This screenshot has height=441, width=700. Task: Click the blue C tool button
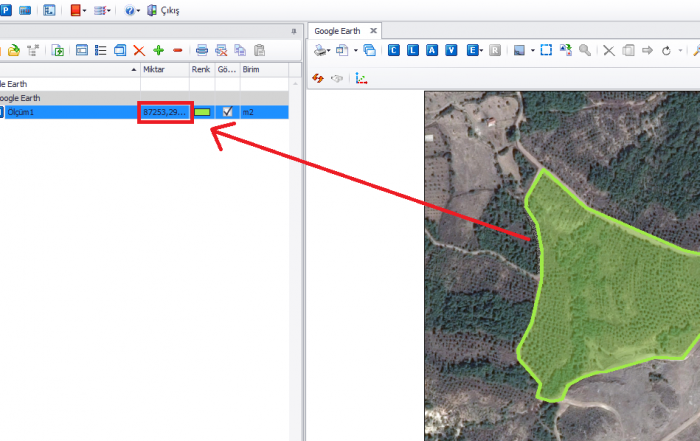[x=394, y=49]
